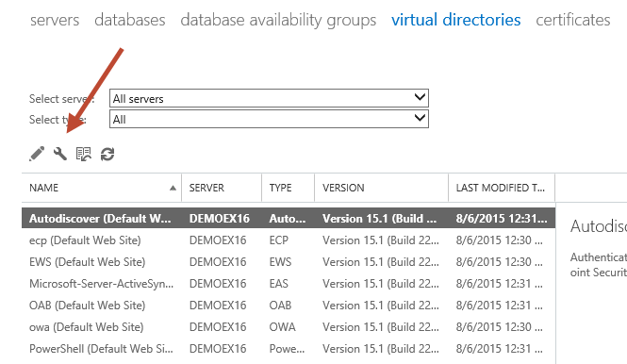Open database availability groups tab
The image size is (627, 364).
278,20
